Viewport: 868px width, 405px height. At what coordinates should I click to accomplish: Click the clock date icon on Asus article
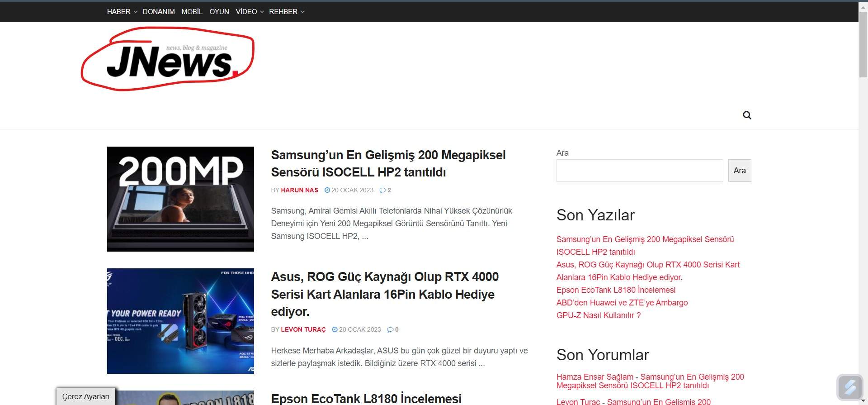click(x=335, y=330)
